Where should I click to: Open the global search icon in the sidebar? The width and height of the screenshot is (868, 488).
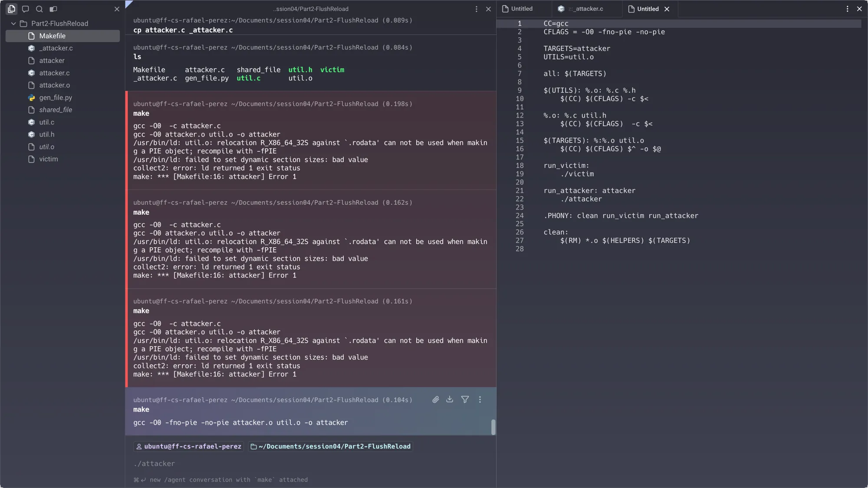point(39,9)
